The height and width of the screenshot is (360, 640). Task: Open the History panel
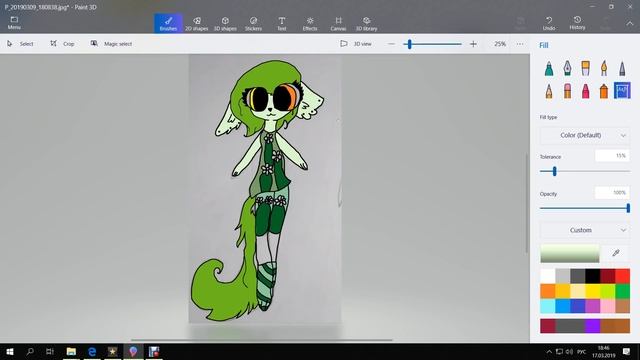click(x=577, y=23)
